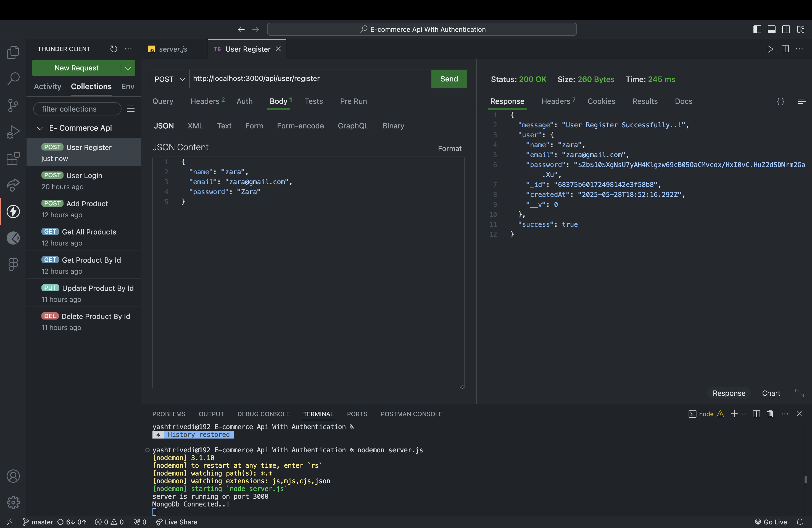This screenshot has height=528, width=812.
Task: Click the filter collections input field
Action: pyautogui.click(x=77, y=109)
